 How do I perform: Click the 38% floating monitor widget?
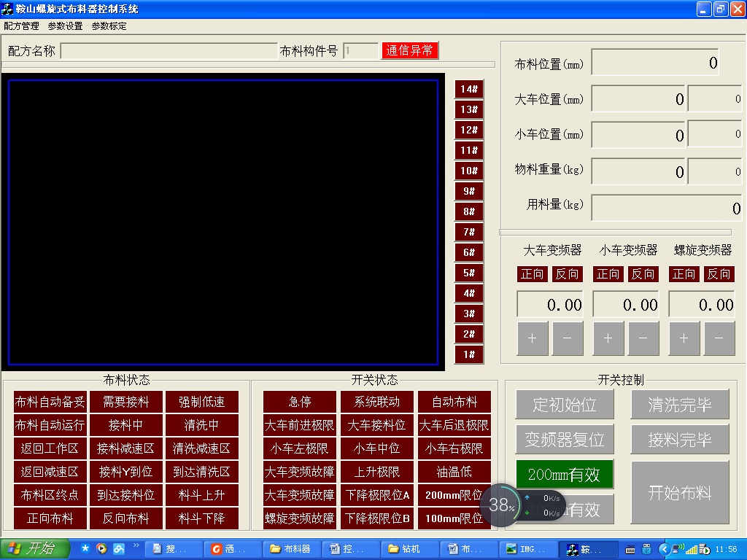[x=503, y=505]
